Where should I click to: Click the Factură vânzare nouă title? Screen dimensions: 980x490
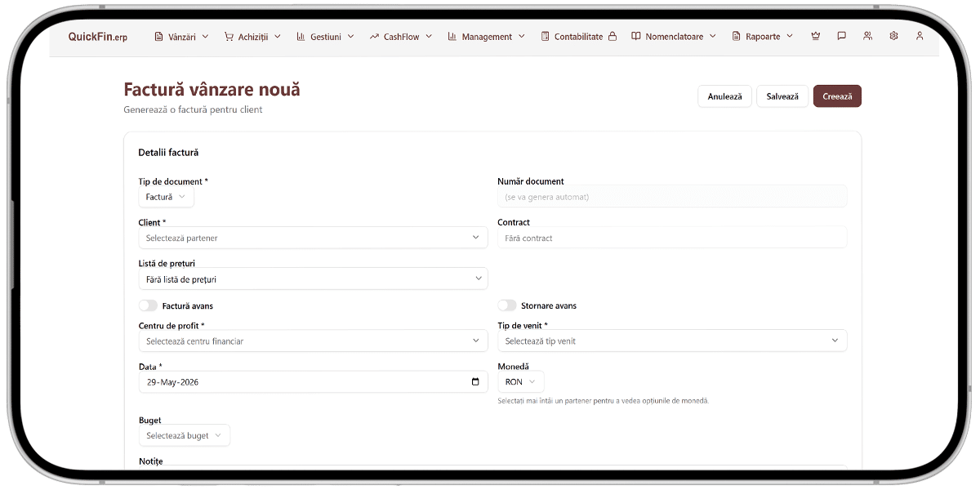212,89
